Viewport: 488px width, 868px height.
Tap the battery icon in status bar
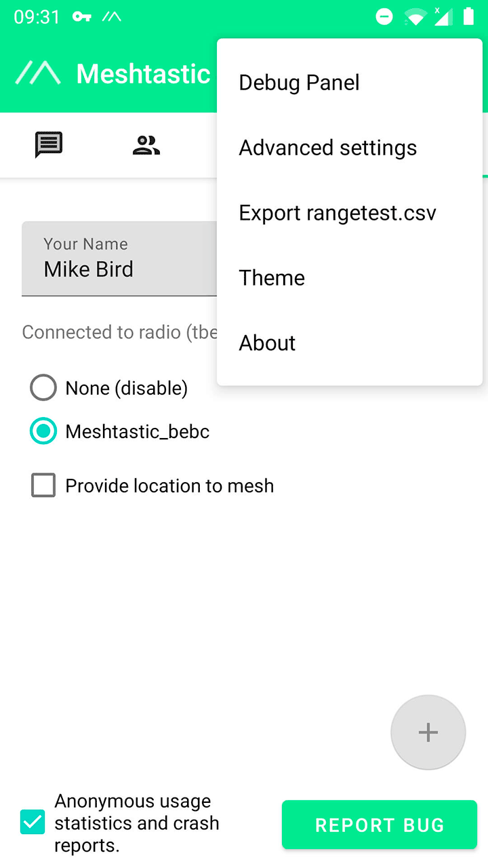(468, 17)
